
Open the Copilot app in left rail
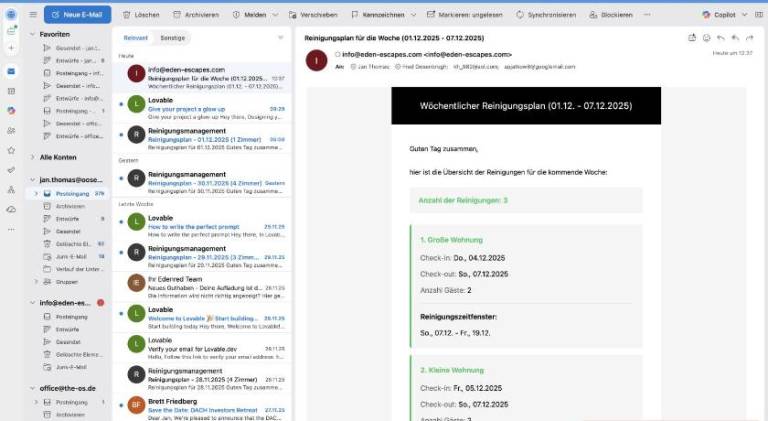(11, 111)
